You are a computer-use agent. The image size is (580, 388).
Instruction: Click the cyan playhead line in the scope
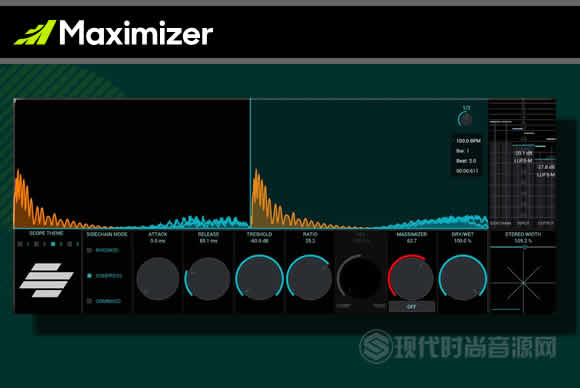click(x=250, y=163)
